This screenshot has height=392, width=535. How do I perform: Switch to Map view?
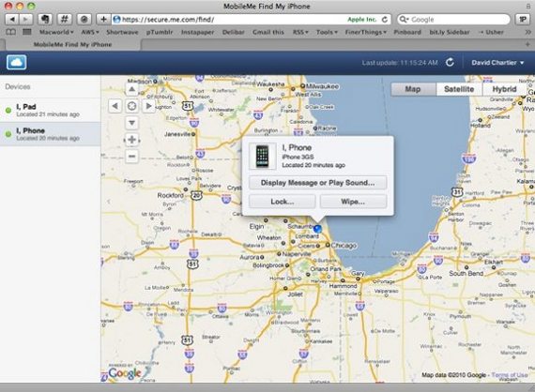[413, 89]
